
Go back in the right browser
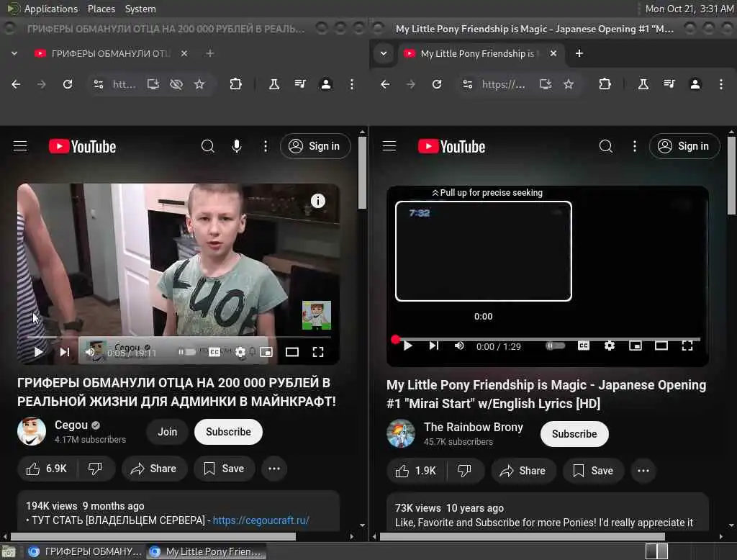[385, 84]
